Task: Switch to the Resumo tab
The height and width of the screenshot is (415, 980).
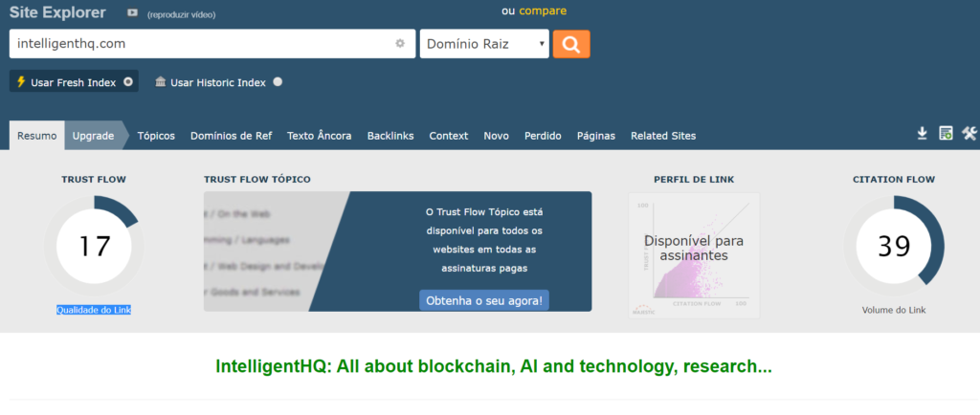Action: pyautogui.click(x=37, y=136)
